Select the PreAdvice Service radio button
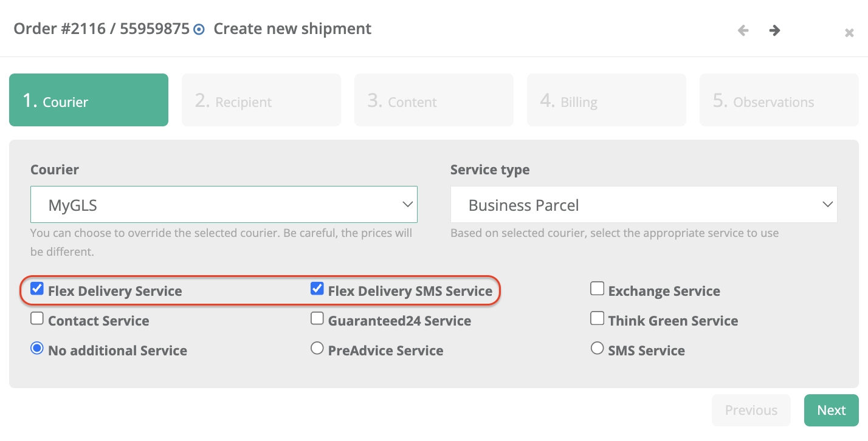Viewport: 868px width, 441px height. [317, 348]
